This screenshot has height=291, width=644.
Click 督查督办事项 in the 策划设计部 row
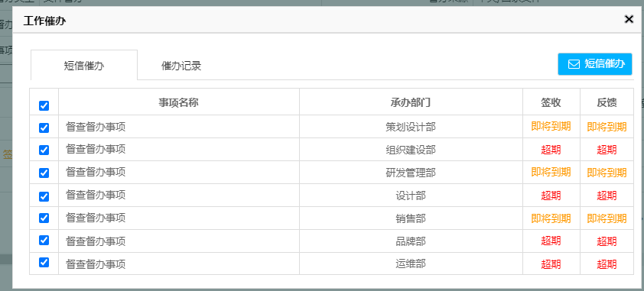point(96,127)
